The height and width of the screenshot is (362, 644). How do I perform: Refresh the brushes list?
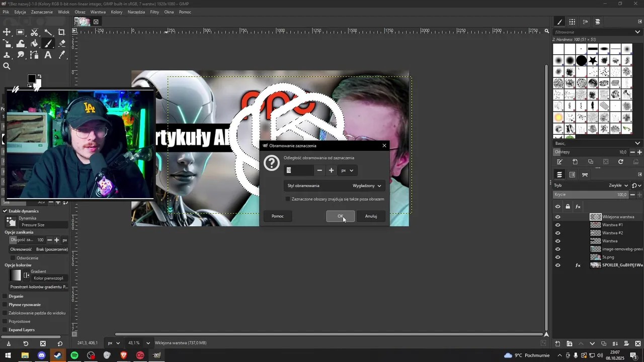point(621,162)
